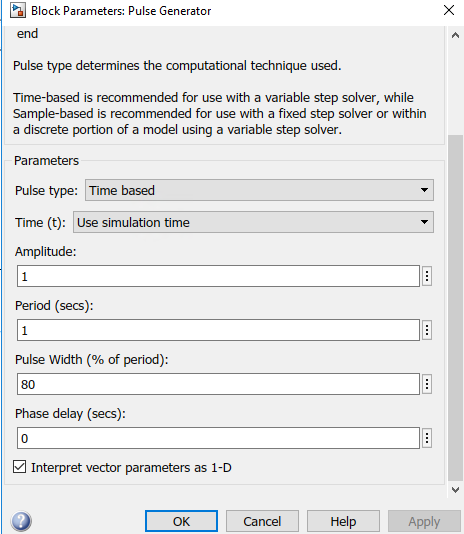
Task: Click the scroll up arrow
Action: [x=455, y=35]
